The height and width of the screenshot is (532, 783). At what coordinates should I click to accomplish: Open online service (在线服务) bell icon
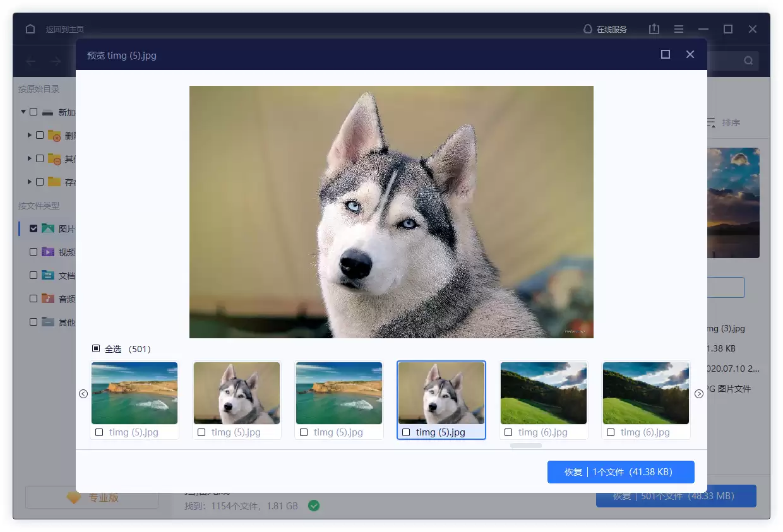(588, 29)
